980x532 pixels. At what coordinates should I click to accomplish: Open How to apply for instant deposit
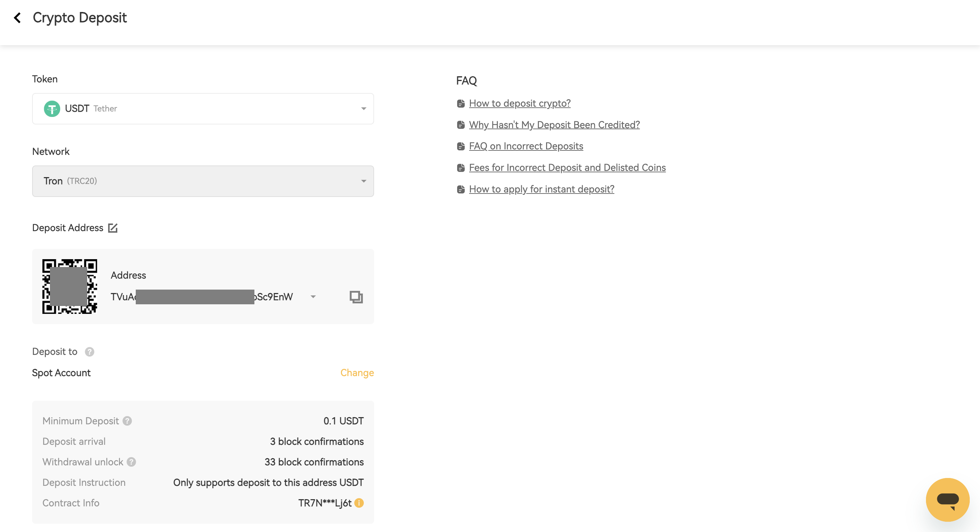click(541, 189)
